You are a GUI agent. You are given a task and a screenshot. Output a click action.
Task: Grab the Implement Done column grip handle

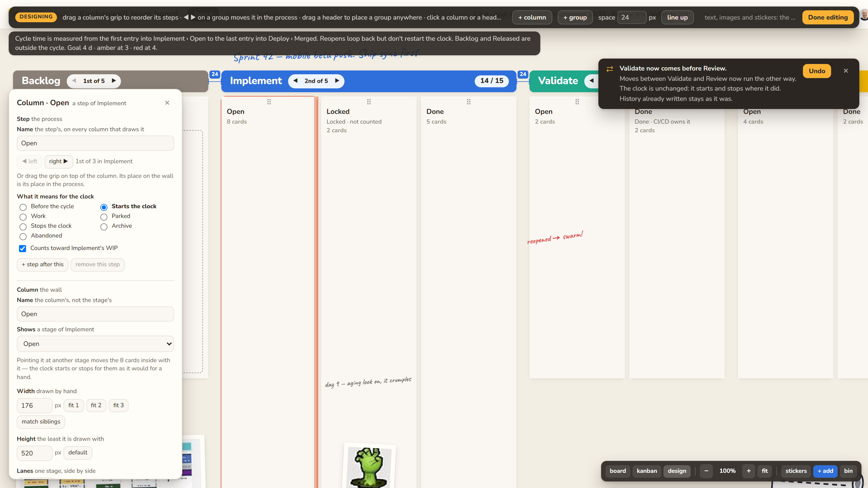[469, 101]
